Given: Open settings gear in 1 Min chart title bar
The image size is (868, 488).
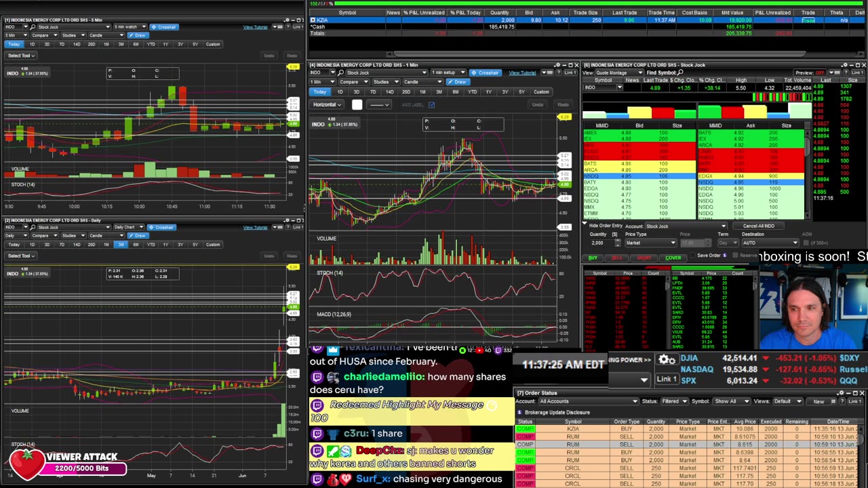Looking at the screenshot, I should 557,65.
